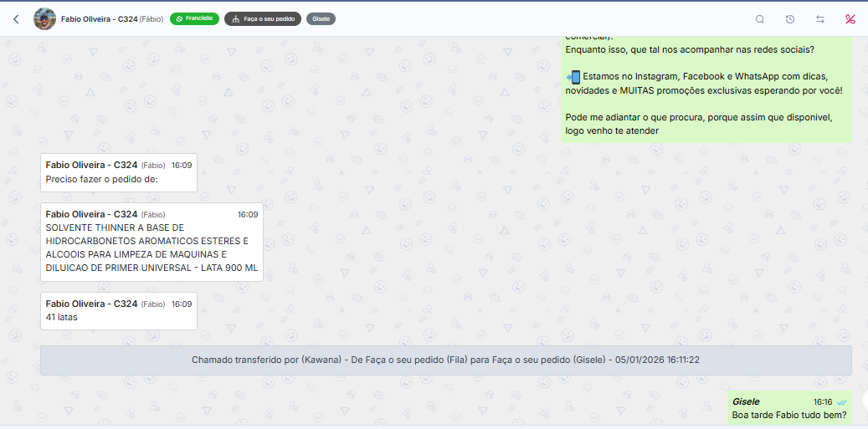Click the read-receipt double check on Gisele's message
Viewport: 868px width, 429px height.
[x=841, y=402]
